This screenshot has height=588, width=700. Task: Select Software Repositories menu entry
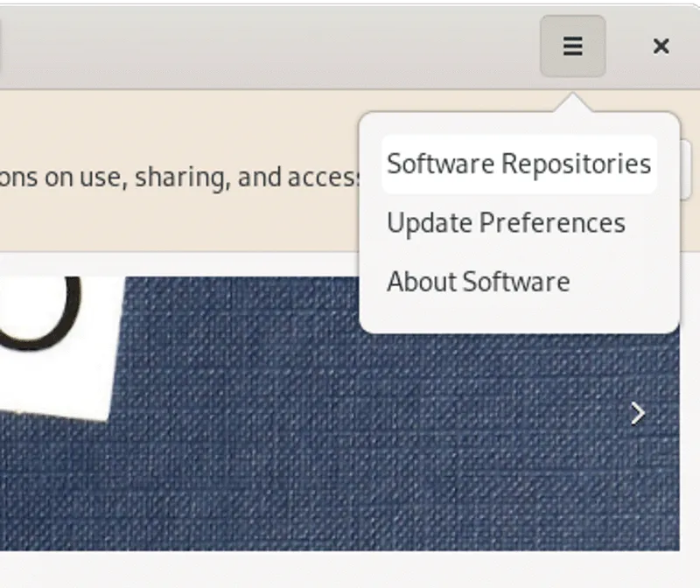pos(519,164)
